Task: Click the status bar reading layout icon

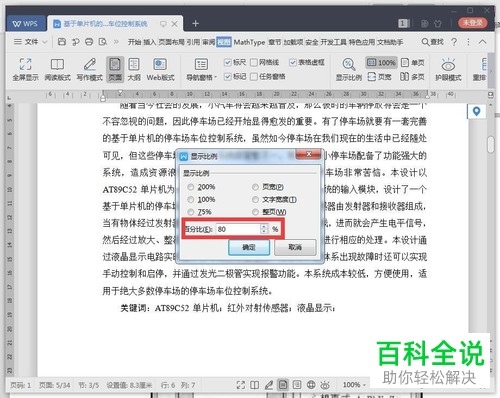Action: coord(255,385)
